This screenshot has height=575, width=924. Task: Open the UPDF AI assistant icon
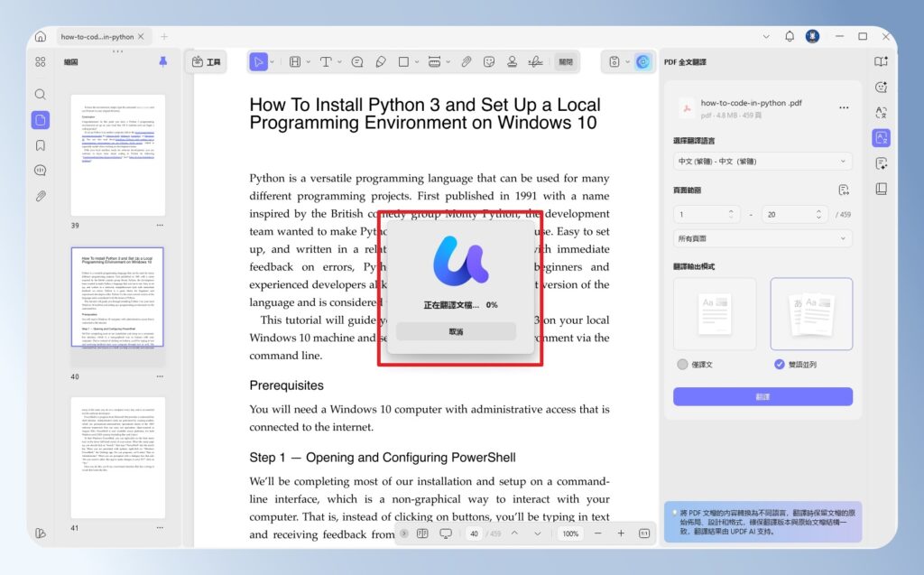[x=642, y=62]
